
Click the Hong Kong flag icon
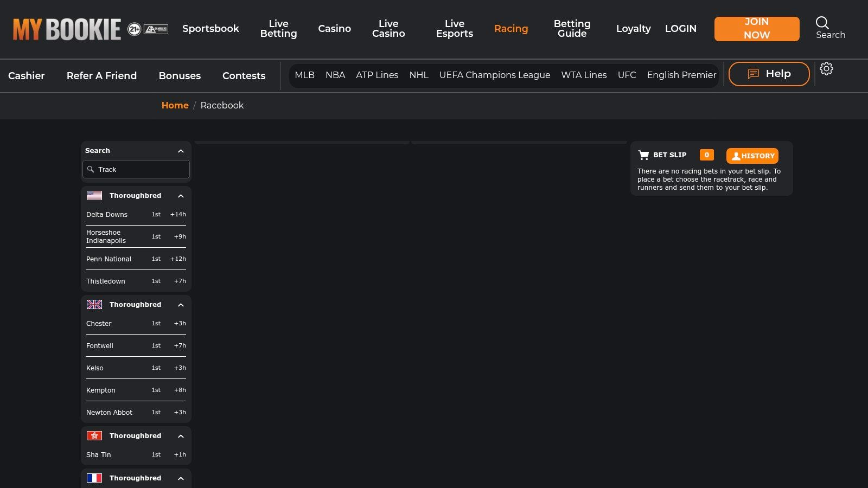(94, 436)
